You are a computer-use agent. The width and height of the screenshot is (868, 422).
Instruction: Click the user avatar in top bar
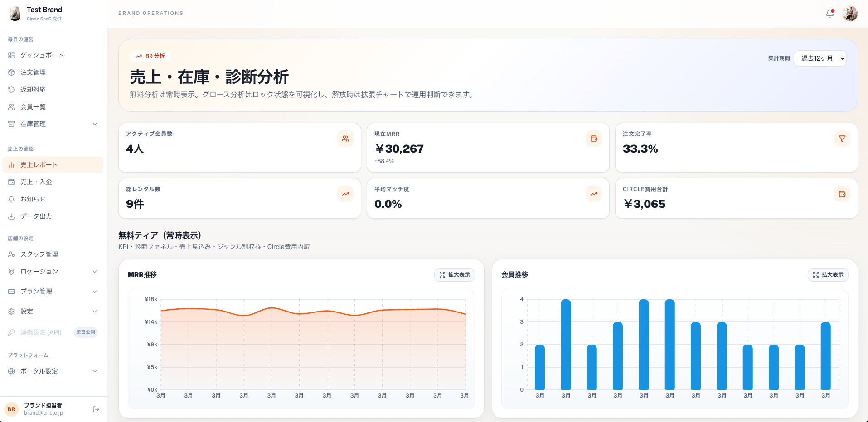click(x=850, y=14)
